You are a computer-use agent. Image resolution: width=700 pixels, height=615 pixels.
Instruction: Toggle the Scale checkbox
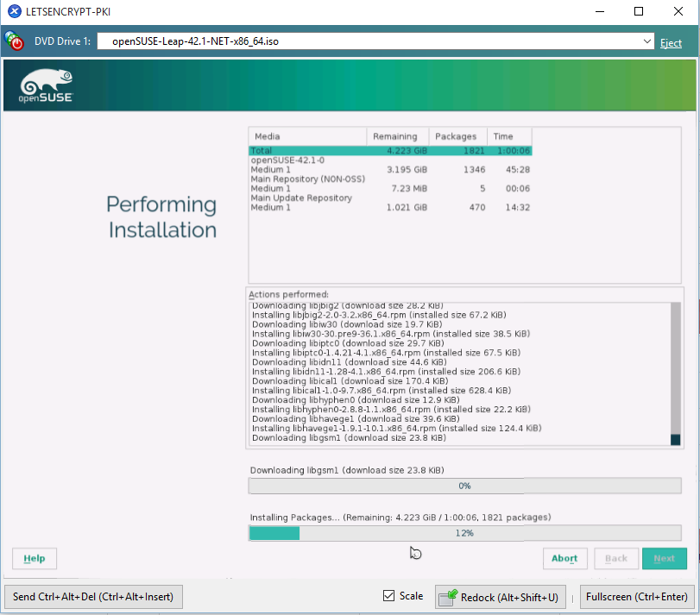point(389,596)
